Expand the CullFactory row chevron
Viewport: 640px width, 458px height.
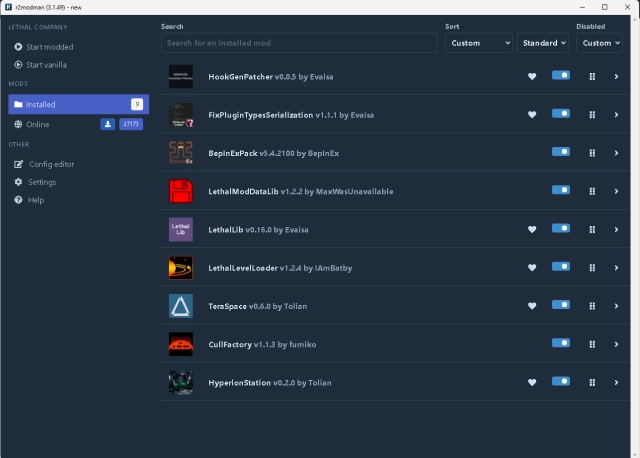(616, 344)
